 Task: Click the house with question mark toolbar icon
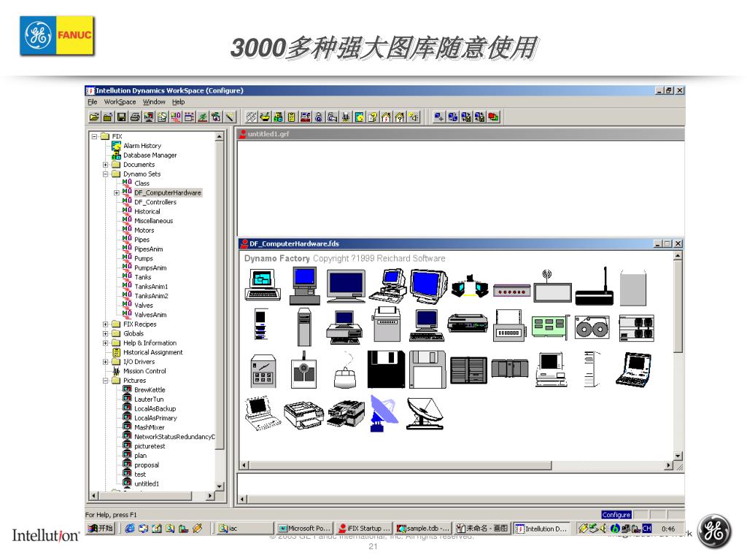coord(399,117)
